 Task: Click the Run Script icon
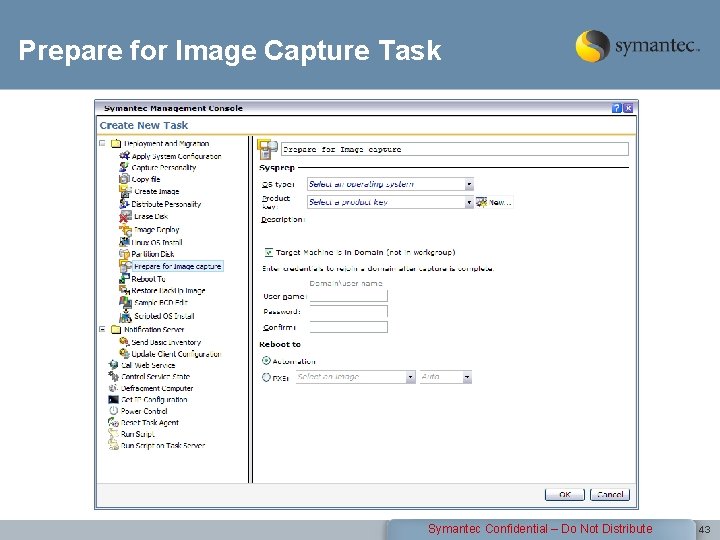113,434
